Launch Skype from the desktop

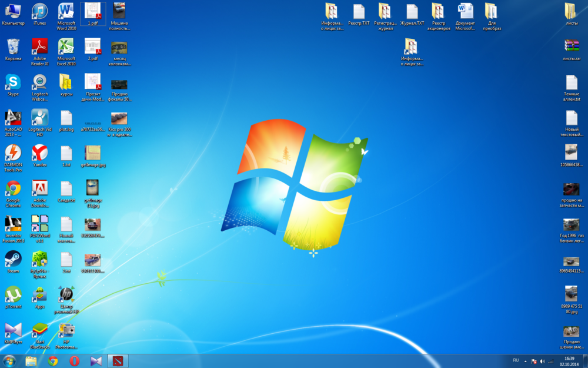point(13,82)
